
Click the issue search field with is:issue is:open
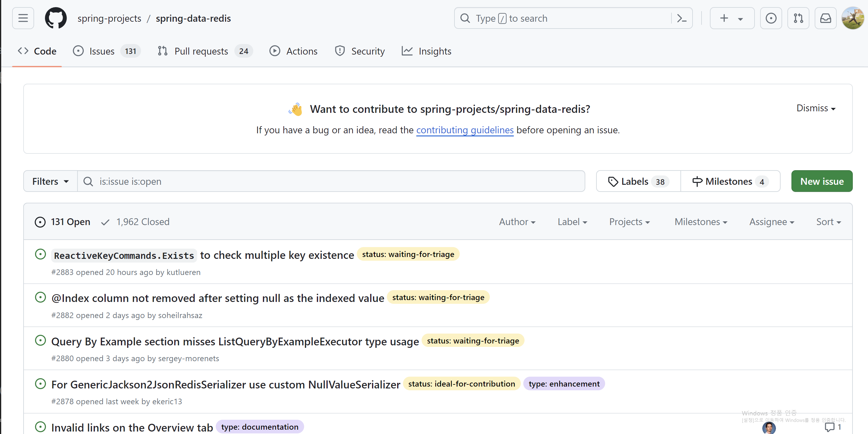(331, 181)
